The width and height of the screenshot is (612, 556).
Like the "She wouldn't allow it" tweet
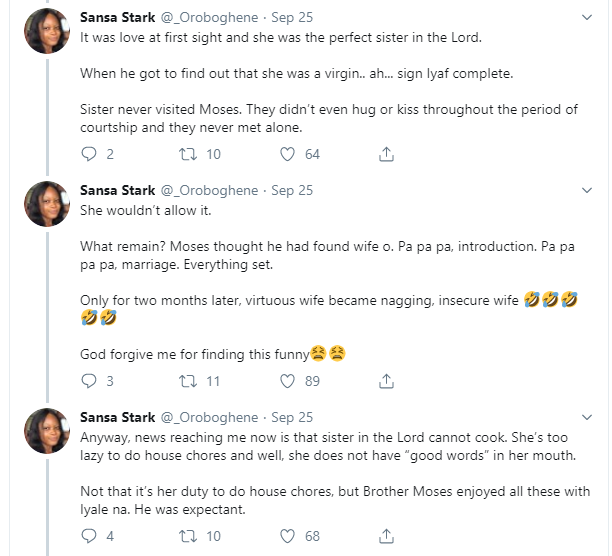point(288,381)
